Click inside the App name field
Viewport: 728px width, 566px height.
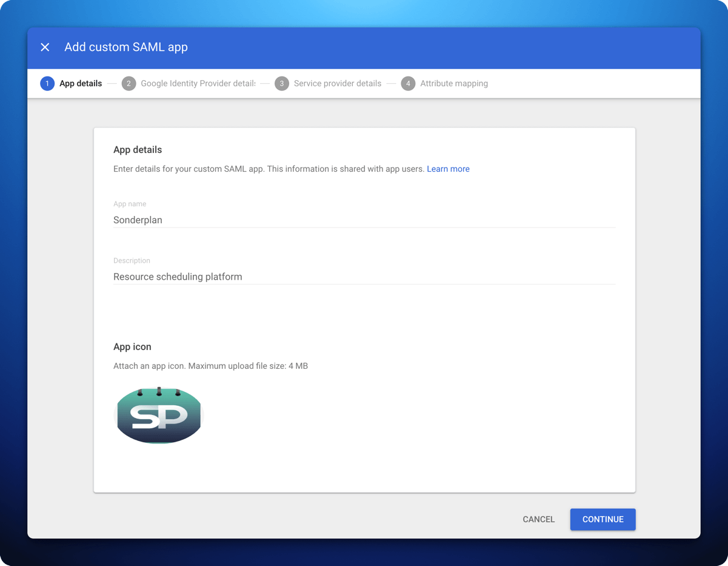click(303, 220)
